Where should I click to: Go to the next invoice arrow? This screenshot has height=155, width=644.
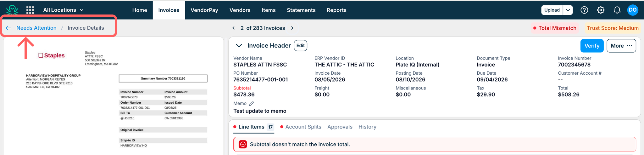[292, 28]
